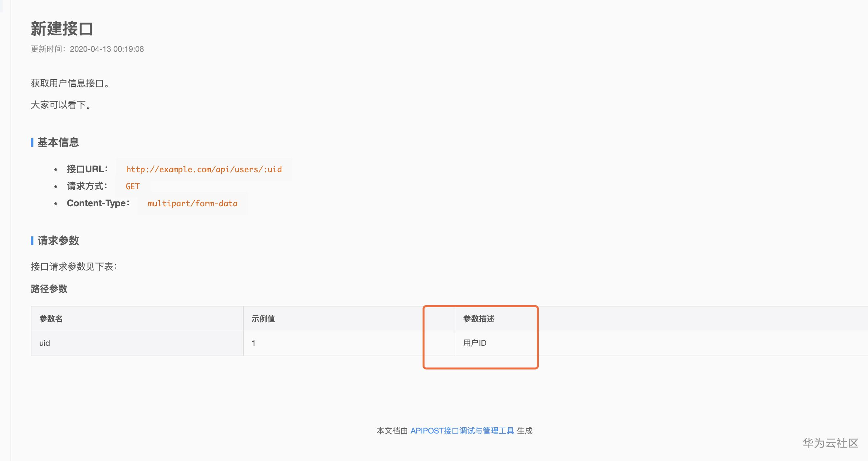Click the 示例值 column header

click(x=263, y=319)
